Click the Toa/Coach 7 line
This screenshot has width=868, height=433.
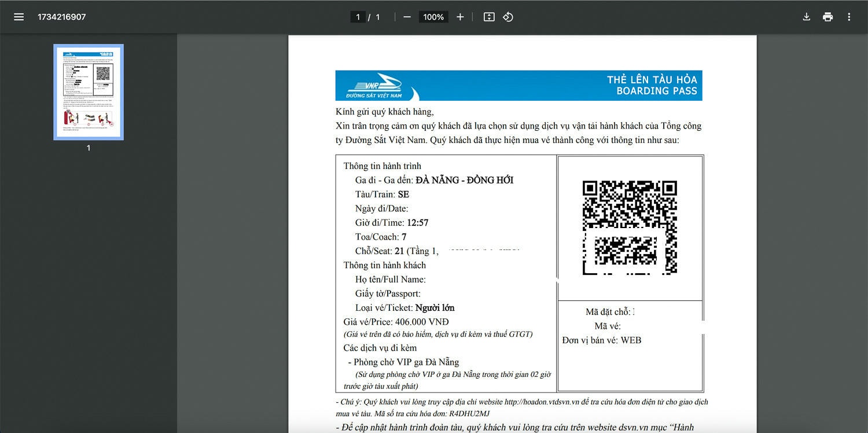pyautogui.click(x=381, y=237)
